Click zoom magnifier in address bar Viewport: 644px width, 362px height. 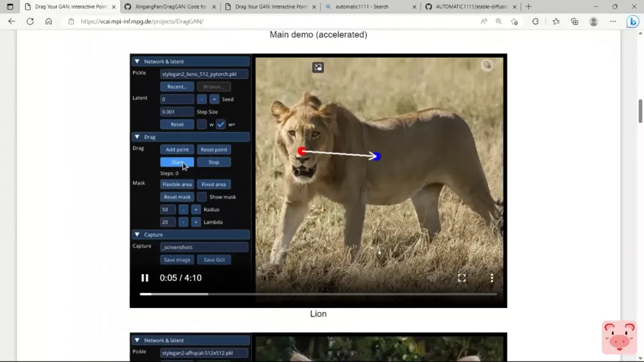click(499, 21)
